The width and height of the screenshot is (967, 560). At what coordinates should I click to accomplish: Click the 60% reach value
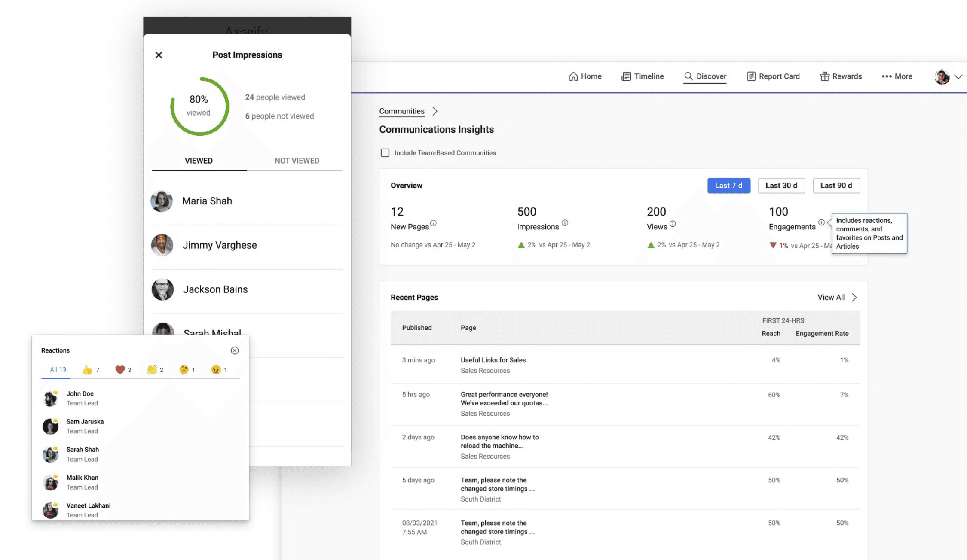pos(774,395)
